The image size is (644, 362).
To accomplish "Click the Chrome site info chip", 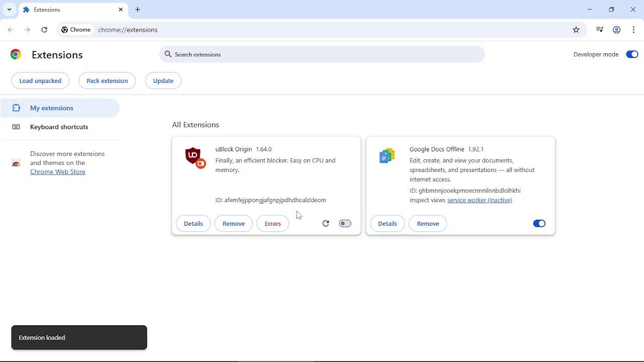I will (76, 30).
